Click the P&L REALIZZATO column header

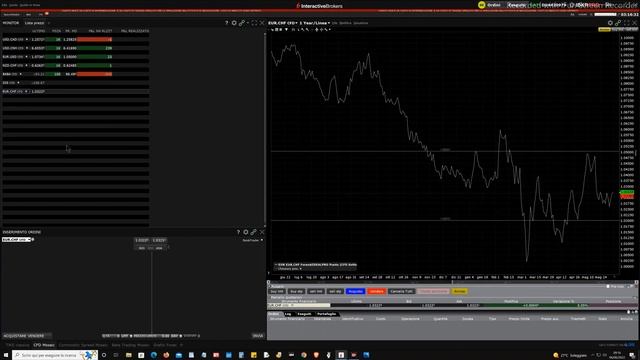(135, 31)
